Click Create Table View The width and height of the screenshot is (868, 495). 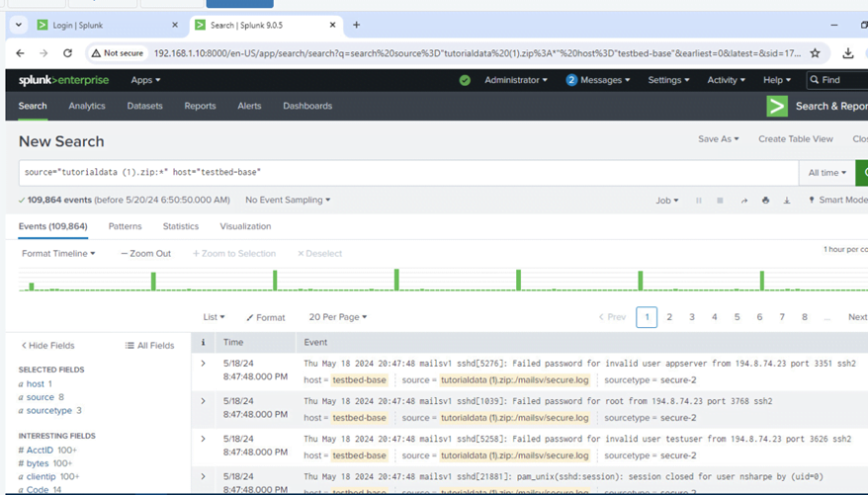click(796, 139)
